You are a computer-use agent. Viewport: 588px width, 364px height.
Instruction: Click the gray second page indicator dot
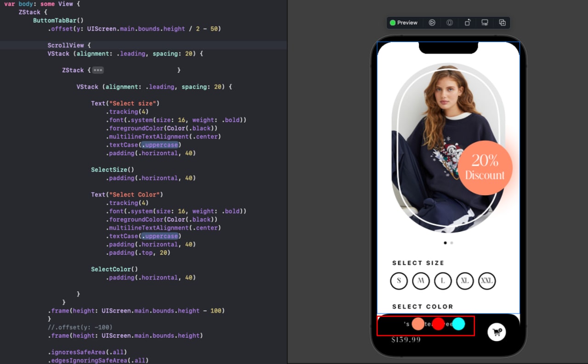click(452, 243)
